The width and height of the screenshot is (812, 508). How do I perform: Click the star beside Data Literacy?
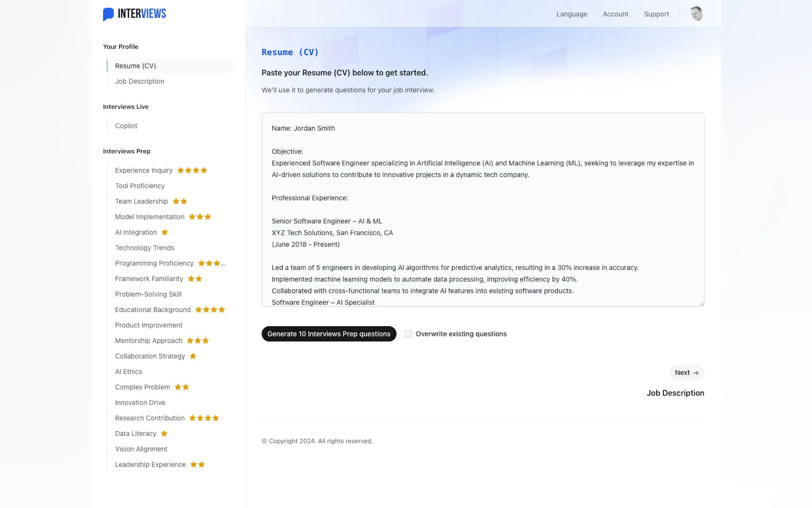164,433
